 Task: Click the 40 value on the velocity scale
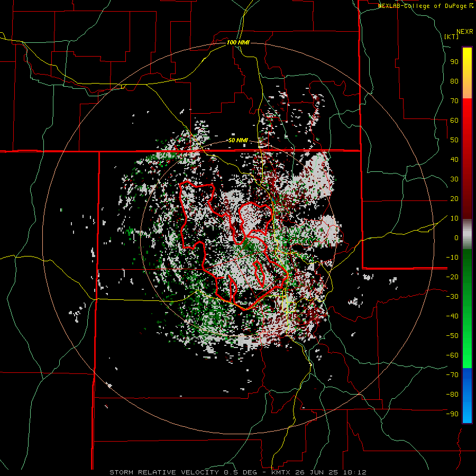tap(454, 160)
